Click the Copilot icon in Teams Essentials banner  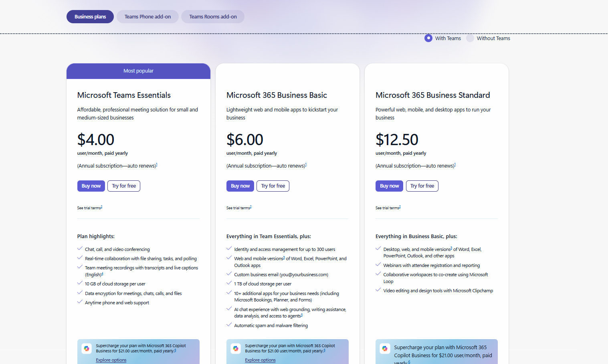pos(87,348)
